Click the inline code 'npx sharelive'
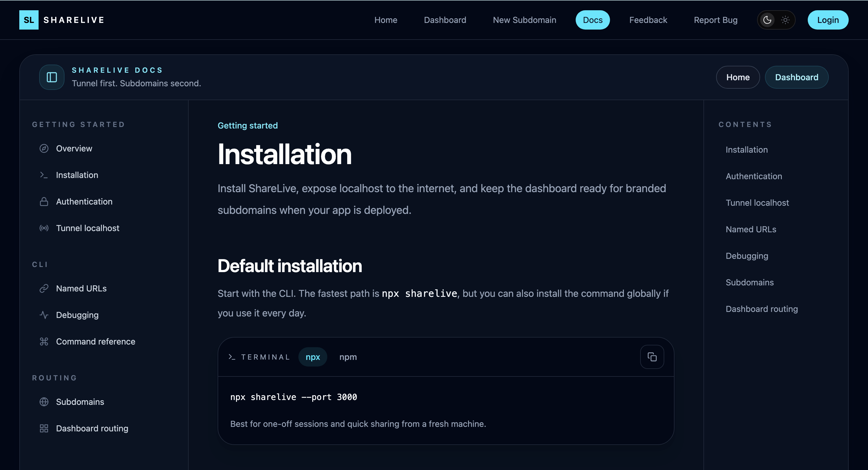This screenshot has height=470, width=868. point(419,294)
